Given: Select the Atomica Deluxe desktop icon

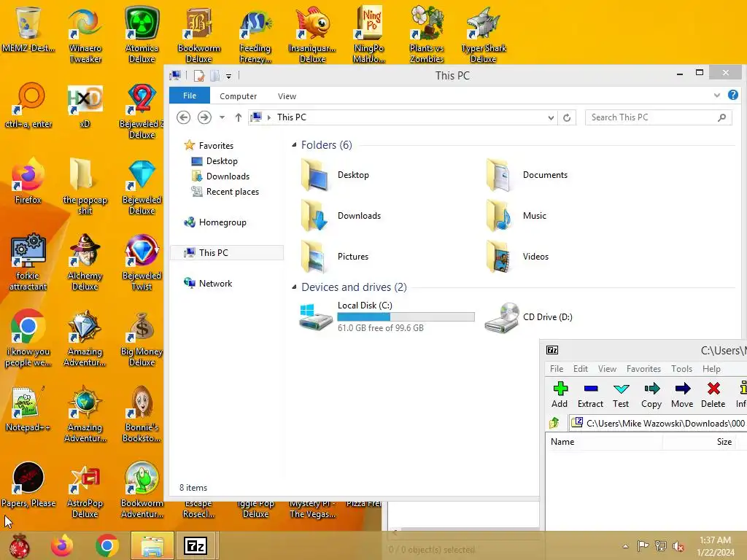Looking at the screenshot, I should [x=142, y=34].
